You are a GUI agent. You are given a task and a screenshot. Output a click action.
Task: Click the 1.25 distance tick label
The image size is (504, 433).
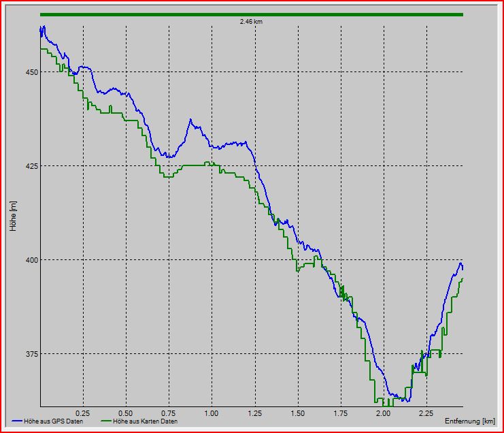254,413
